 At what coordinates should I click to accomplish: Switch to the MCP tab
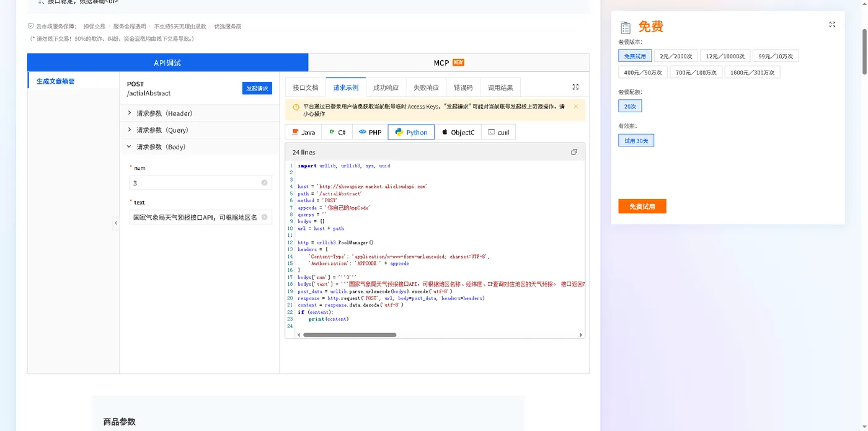(x=448, y=63)
